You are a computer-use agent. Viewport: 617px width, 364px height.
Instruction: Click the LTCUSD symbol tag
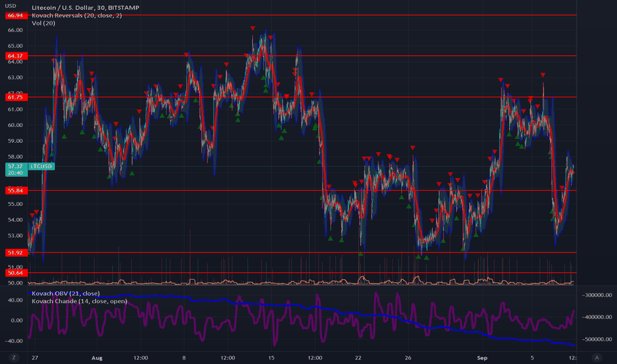click(x=42, y=167)
